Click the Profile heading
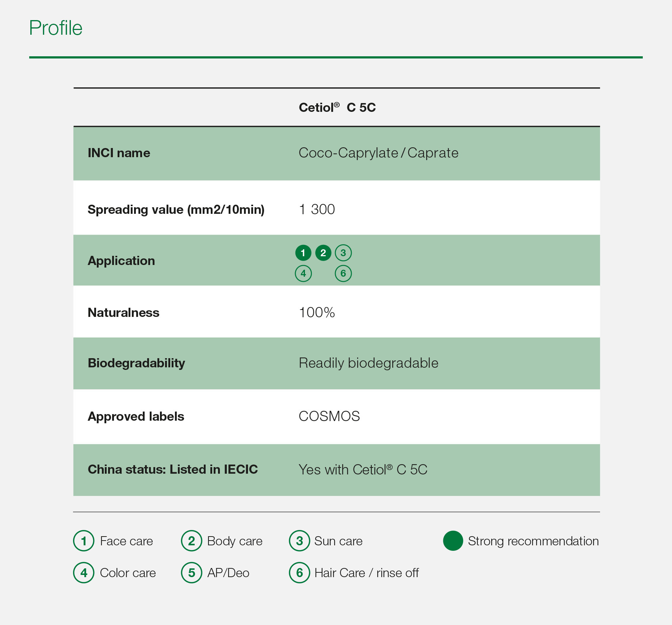 click(56, 28)
